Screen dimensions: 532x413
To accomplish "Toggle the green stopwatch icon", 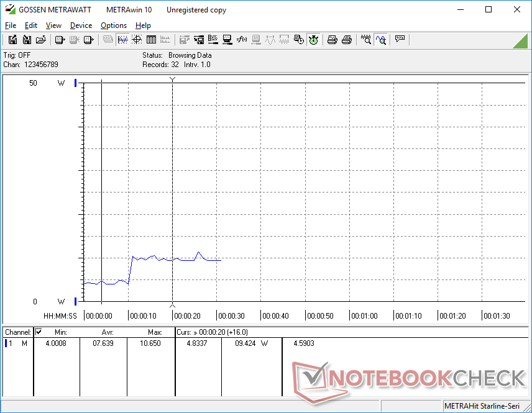I will [x=313, y=40].
